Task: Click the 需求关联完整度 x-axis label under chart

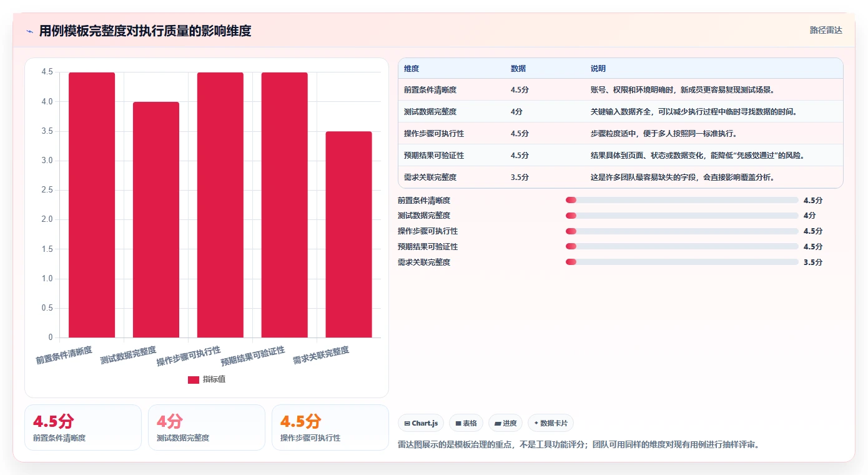Action: pyautogui.click(x=321, y=355)
